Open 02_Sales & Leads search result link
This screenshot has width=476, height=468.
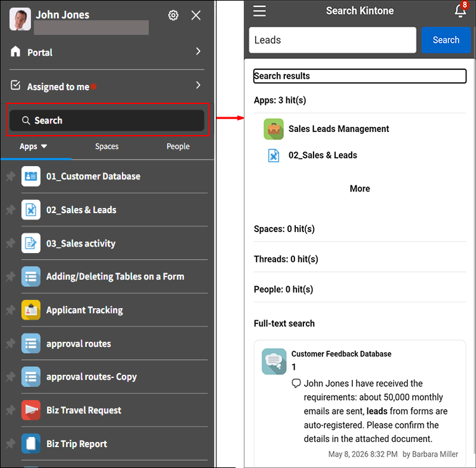tap(322, 155)
